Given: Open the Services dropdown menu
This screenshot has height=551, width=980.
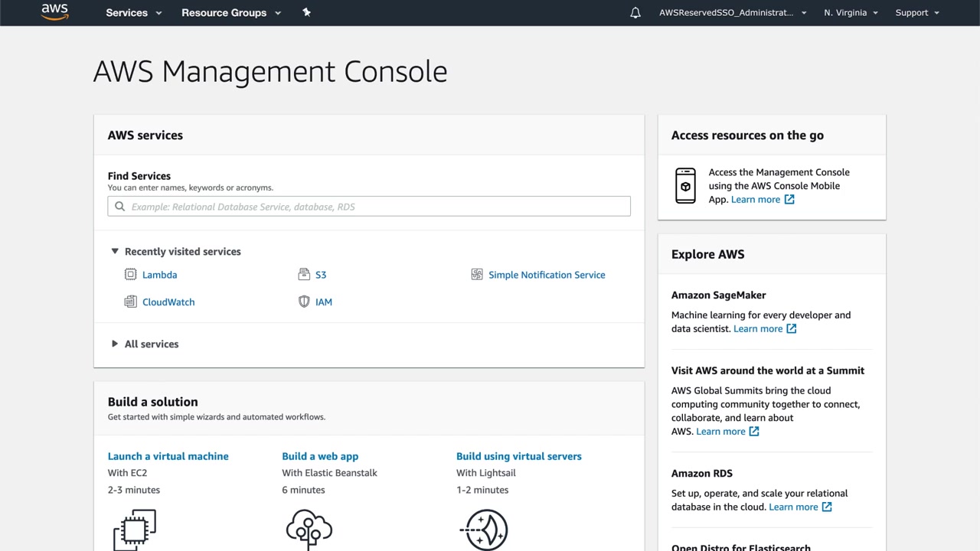Looking at the screenshot, I should 134,13.
